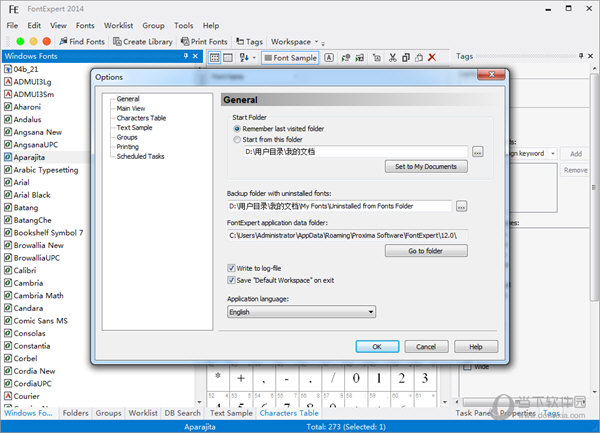Click Help button in Options dialog
This screenshot has height=433, width=600.
(x=476, y=347)
